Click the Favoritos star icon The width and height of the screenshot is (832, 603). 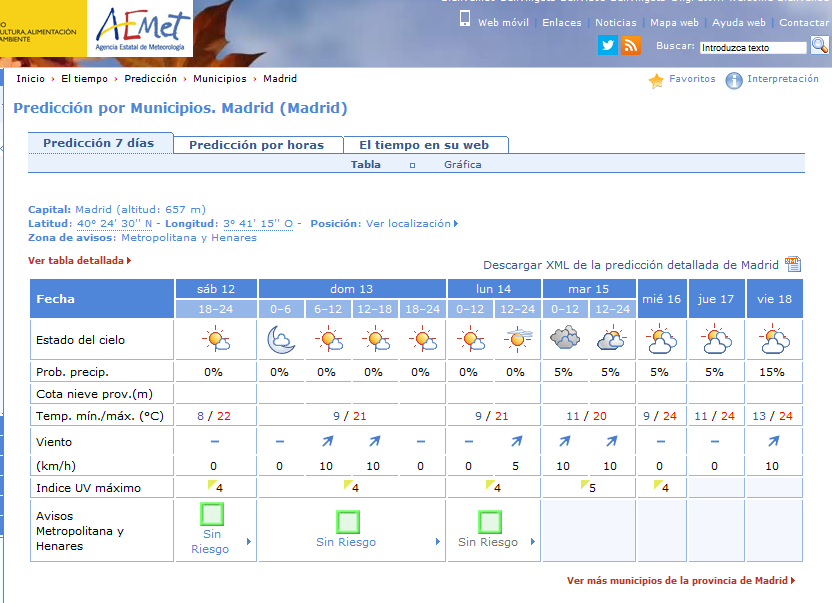coord(656,81)
